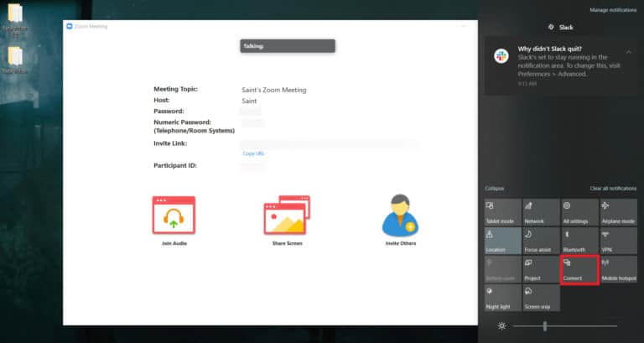Image resolution: width=644 pixels, height=343 pixels.
Task: Click Copy URL link in Zoom
Action: pyautogui.click(x=253, y=153)
